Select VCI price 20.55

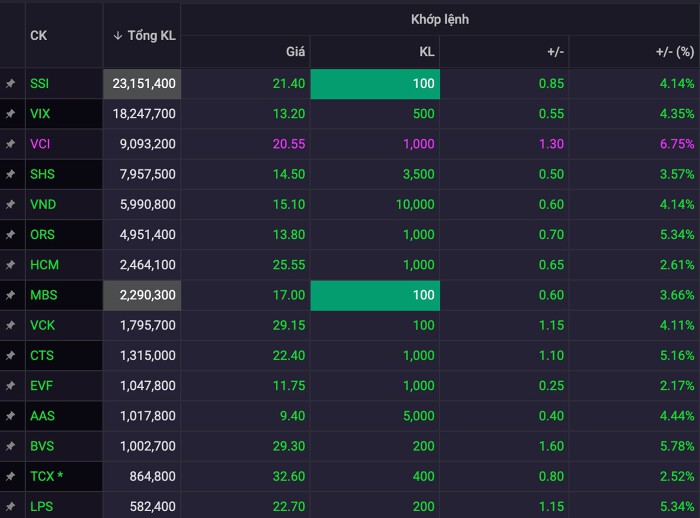point(289,144)
